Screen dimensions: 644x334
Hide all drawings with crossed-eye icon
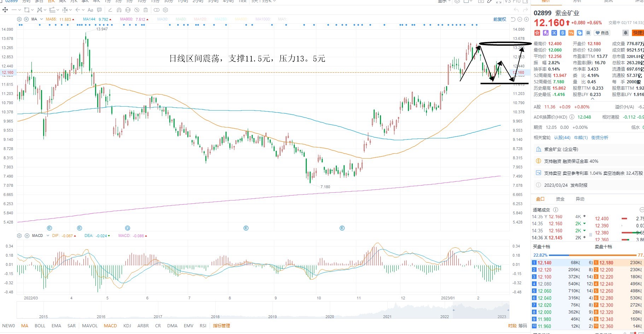click(137, 10)
